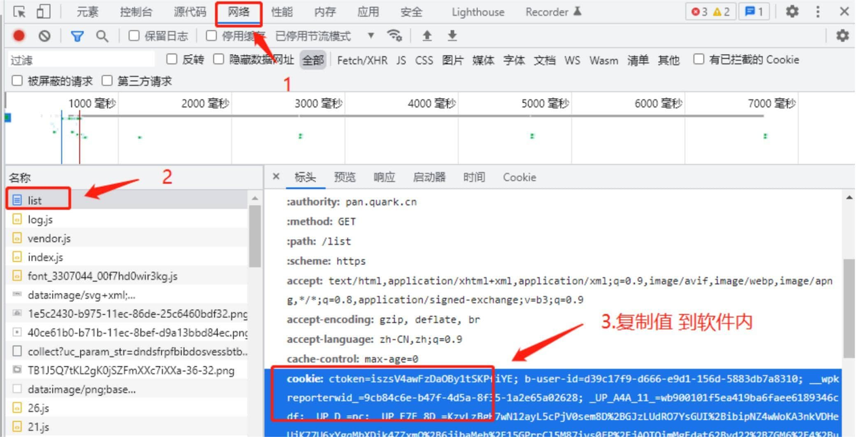Switch to the Lighthouse panel
The image size is (868, 437).
(477, 12)
